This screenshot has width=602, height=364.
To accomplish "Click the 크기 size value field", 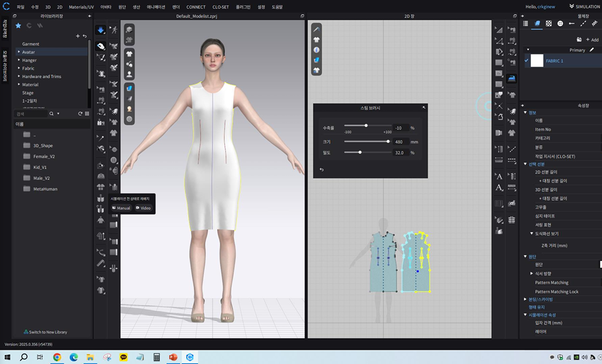I will (x=399, y=141).
